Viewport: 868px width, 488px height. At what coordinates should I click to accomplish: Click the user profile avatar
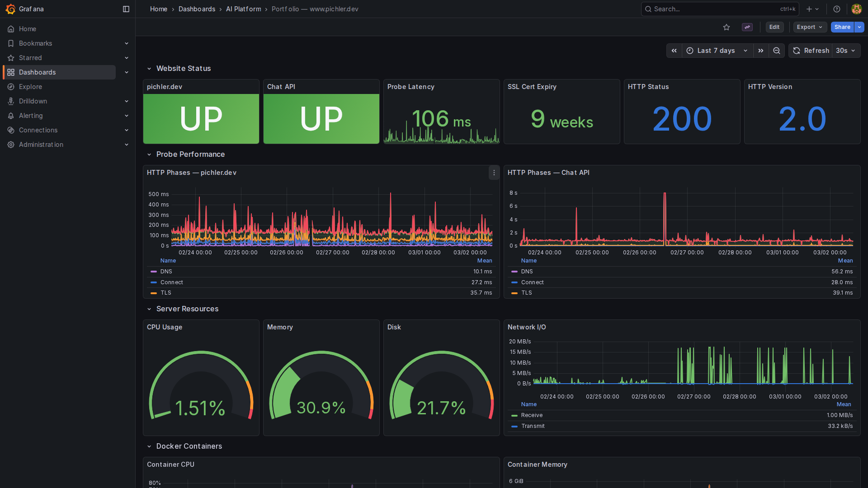coord(856,9)
